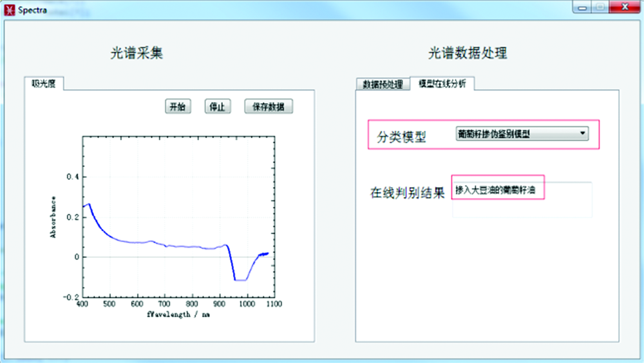Click the Spectra app icon in title bar
Screen dimensions: 644x363
(8, 10)
